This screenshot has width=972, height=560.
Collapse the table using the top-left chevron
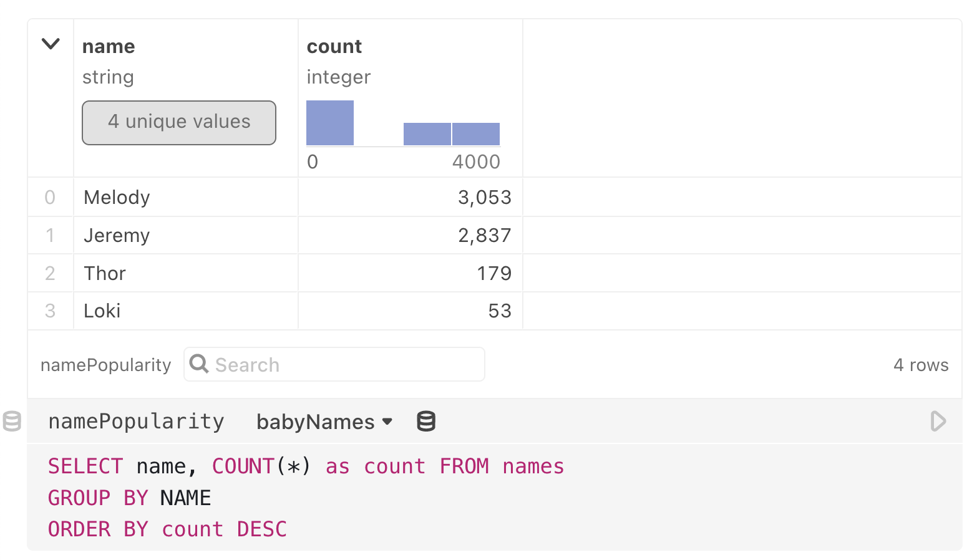pos(51,44)
